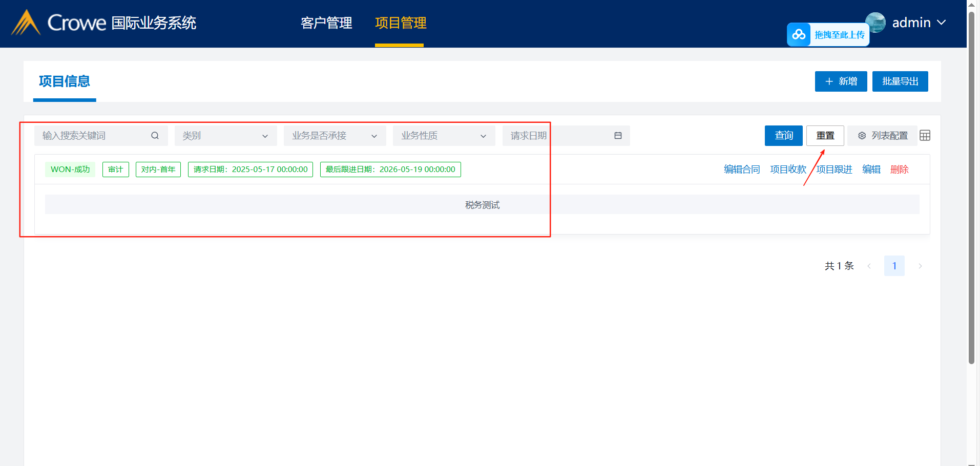Click the search magnifier icon
This screenshot has width=980, height=466.
point(155,136)
